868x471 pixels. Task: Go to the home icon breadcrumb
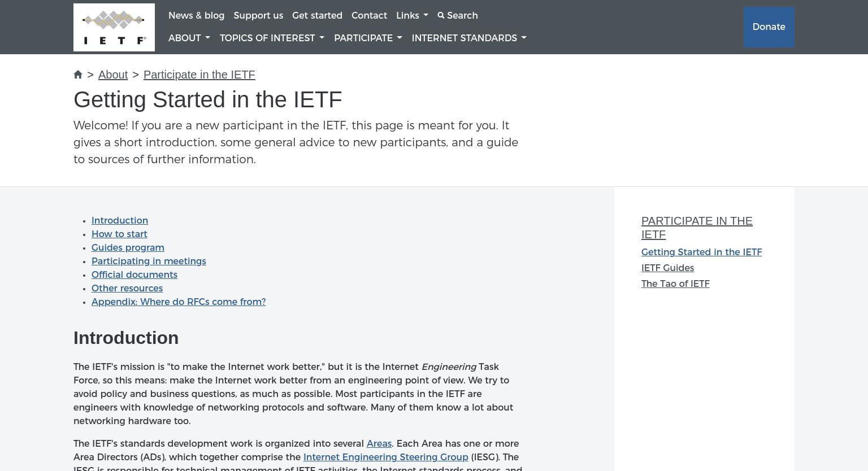78,75
